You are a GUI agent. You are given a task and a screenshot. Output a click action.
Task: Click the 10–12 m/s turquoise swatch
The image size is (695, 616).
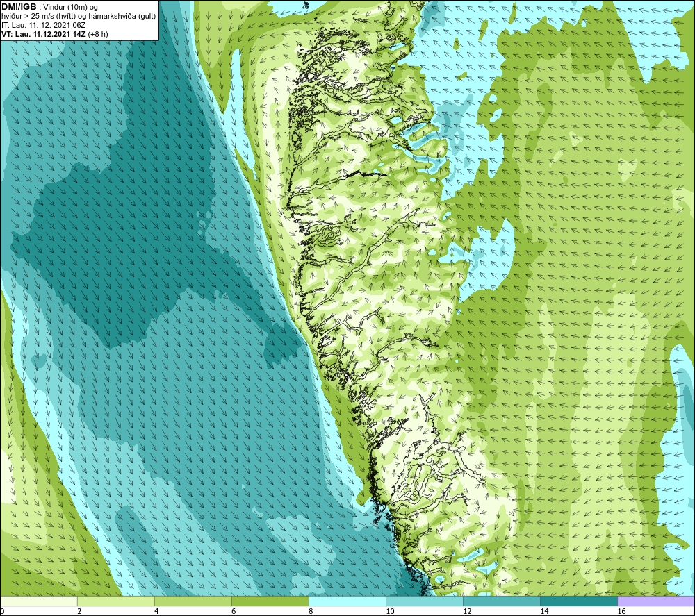point(425,601)
